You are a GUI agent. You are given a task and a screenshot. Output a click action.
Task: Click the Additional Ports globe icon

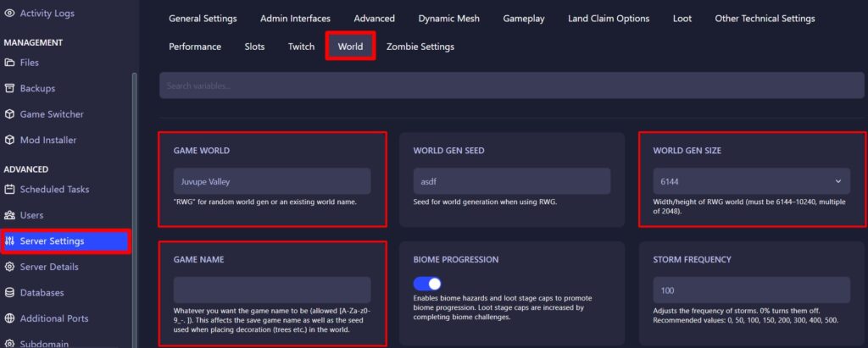pyautogui.click(x=10, y=318)
